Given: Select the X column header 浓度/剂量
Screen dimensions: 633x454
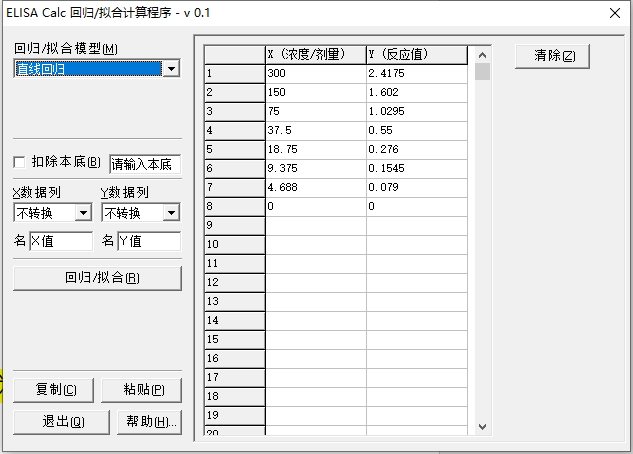Looking at the screenshot, I should 316,54.
